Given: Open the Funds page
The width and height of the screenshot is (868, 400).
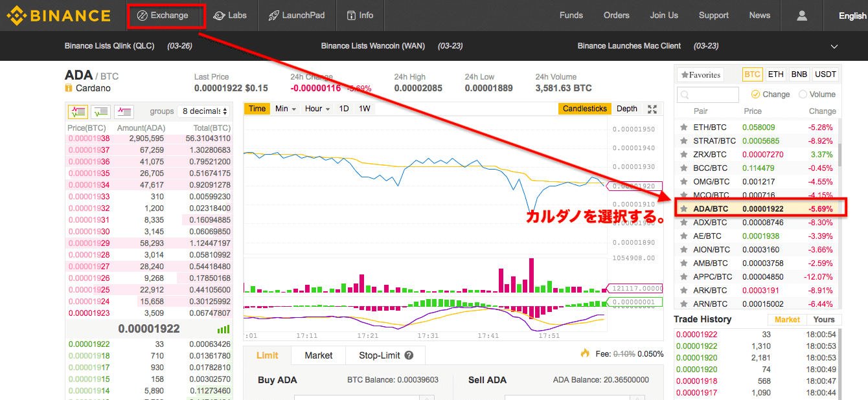Looking at the screenshot, I should tap(571, 16).
